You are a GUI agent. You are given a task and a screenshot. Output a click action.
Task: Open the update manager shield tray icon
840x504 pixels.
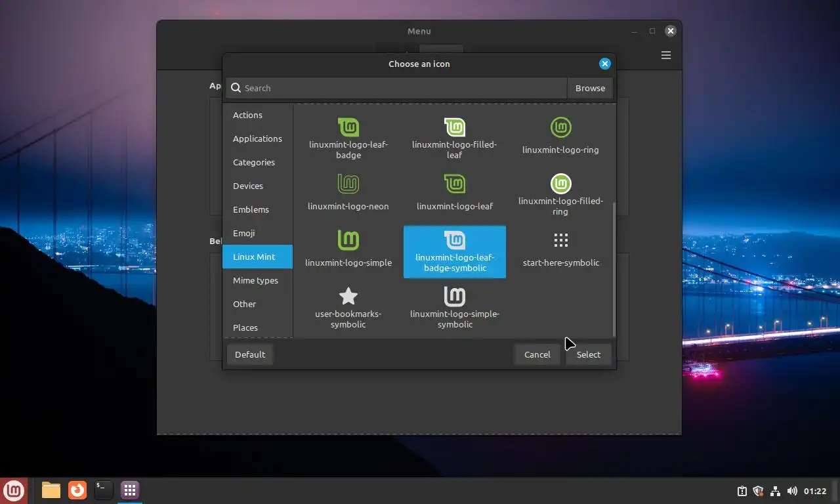[x=758, y=491]
